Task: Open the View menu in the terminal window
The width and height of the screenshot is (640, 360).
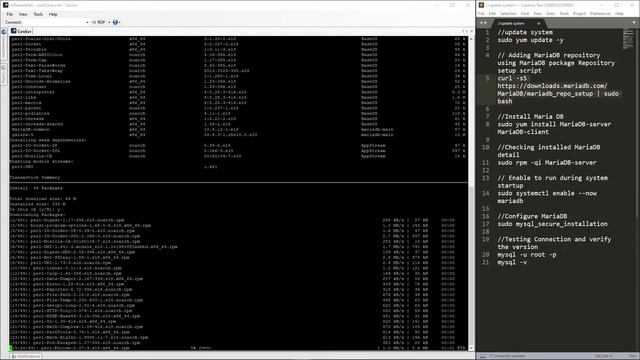Action: 23,14
